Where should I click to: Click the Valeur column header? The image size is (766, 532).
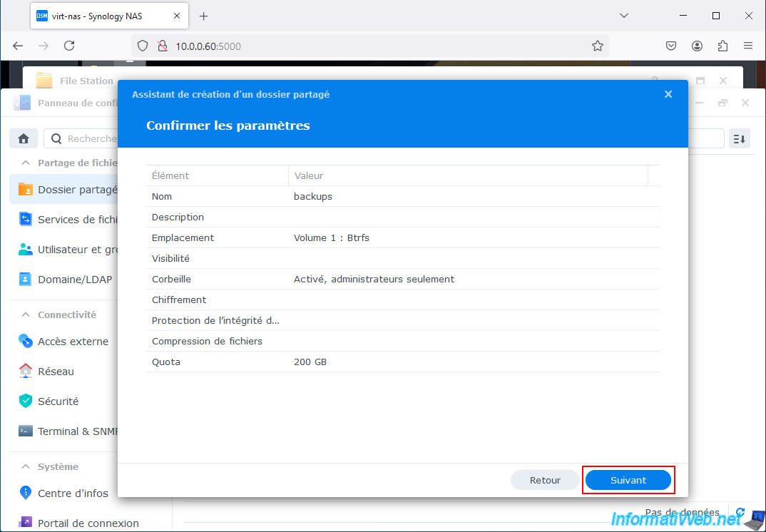pos(468,175)
